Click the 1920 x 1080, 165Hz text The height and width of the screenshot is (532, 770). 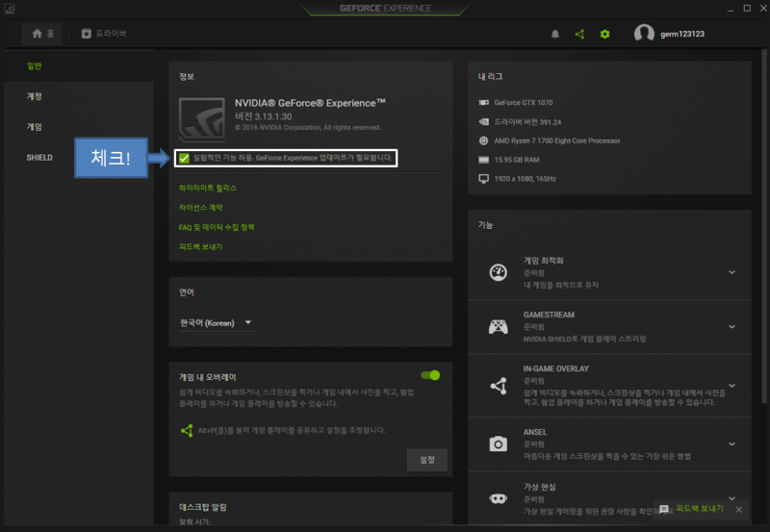tap(525, 179)
